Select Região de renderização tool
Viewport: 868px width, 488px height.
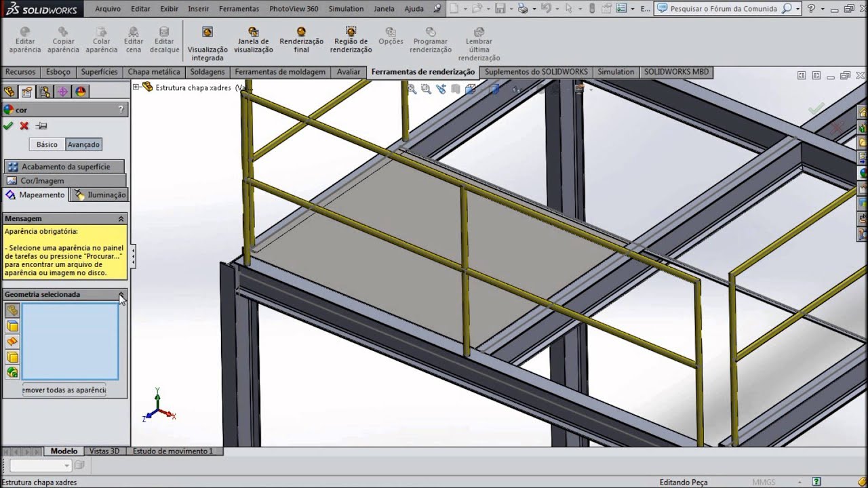tap(351, 41)
